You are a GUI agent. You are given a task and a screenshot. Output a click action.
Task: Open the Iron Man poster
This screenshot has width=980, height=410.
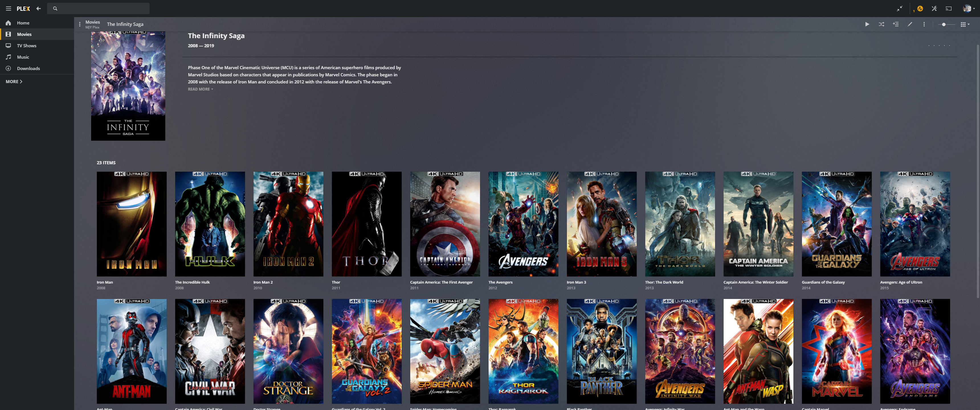132,224
